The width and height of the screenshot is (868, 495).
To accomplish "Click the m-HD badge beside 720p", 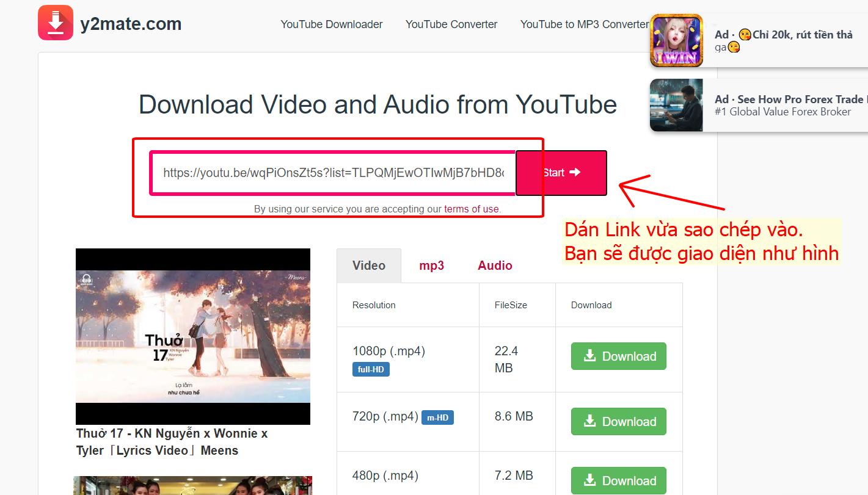I will coord(437,417).
